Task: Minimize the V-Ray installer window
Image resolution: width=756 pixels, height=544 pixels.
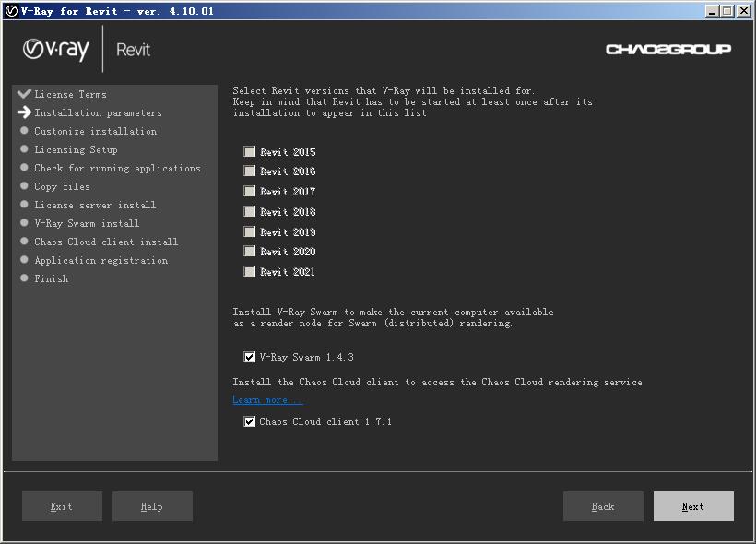Action: 712,11
